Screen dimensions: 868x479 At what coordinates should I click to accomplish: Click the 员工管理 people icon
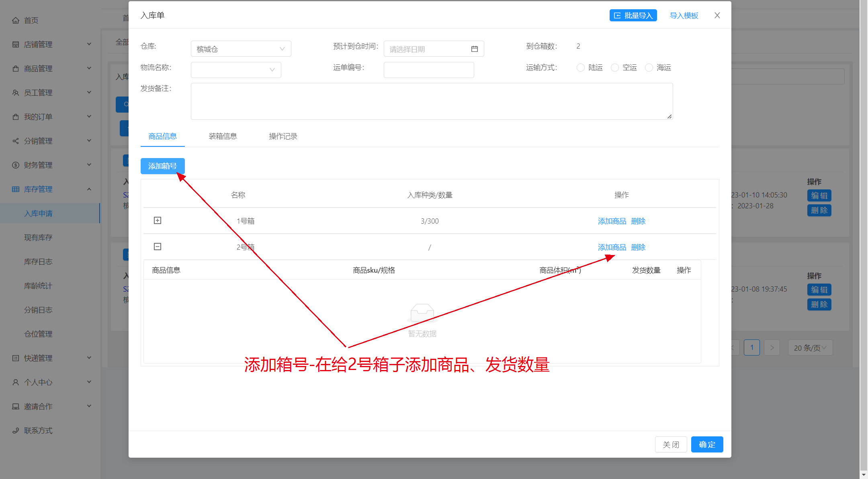click(x=16, y=93)
